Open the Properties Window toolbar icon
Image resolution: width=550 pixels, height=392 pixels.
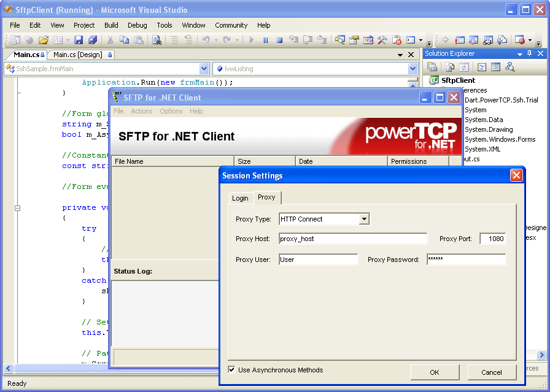(354, 40)
